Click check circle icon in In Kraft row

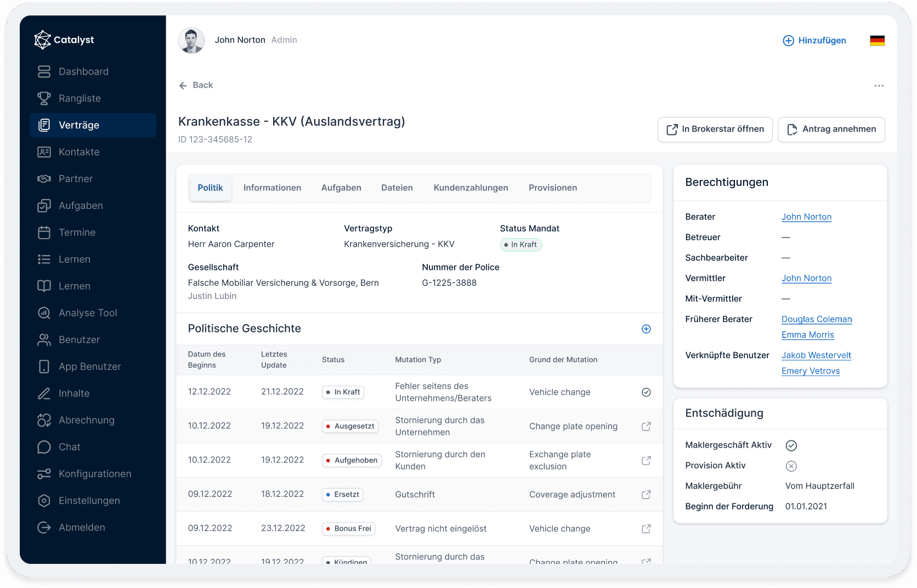646,393
